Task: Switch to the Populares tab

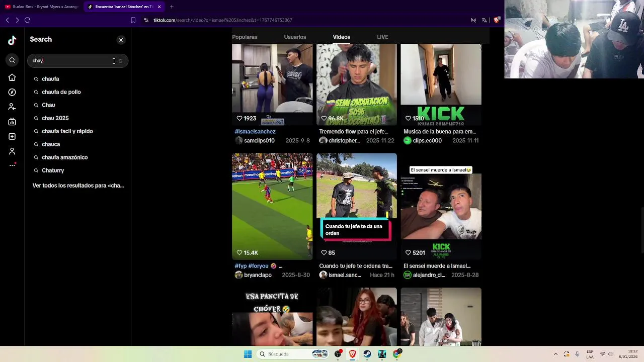Action: [245, 37]
